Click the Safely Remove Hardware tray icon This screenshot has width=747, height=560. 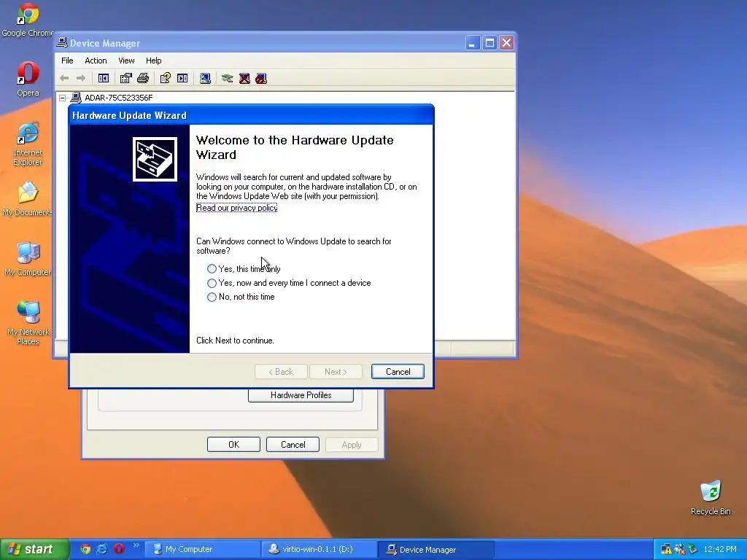coord(693,550)
